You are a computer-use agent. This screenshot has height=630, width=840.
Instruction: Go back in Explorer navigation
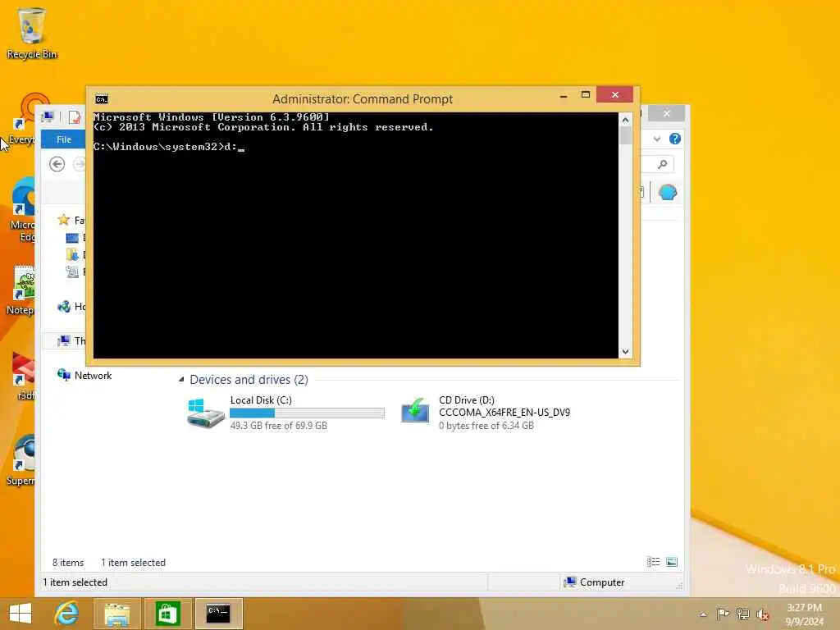click(57, 164)
